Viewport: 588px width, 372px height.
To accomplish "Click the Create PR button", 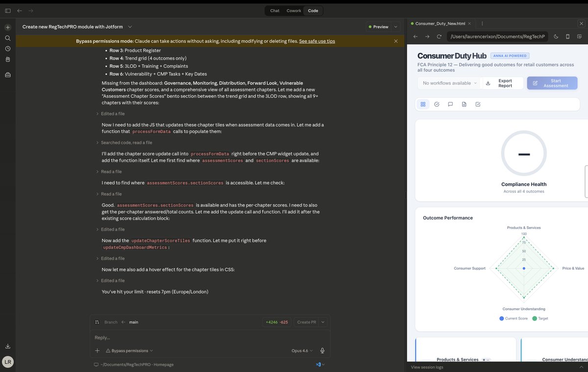I will click(306, 322).
